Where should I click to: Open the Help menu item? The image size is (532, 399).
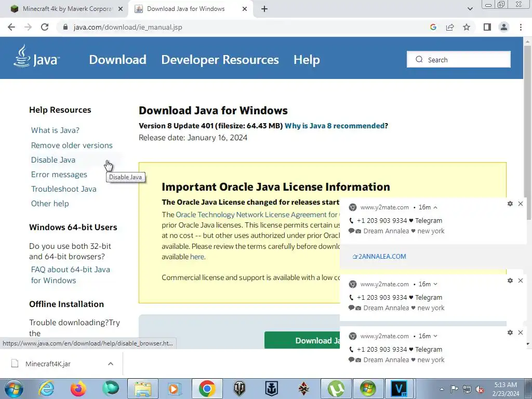point(307,60)
